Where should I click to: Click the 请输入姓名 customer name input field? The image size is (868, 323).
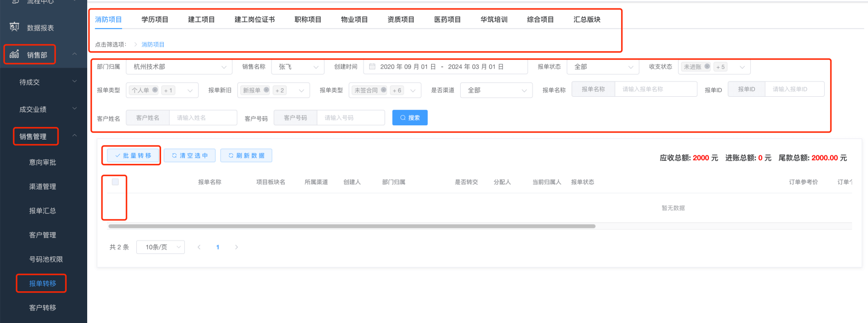202,117
